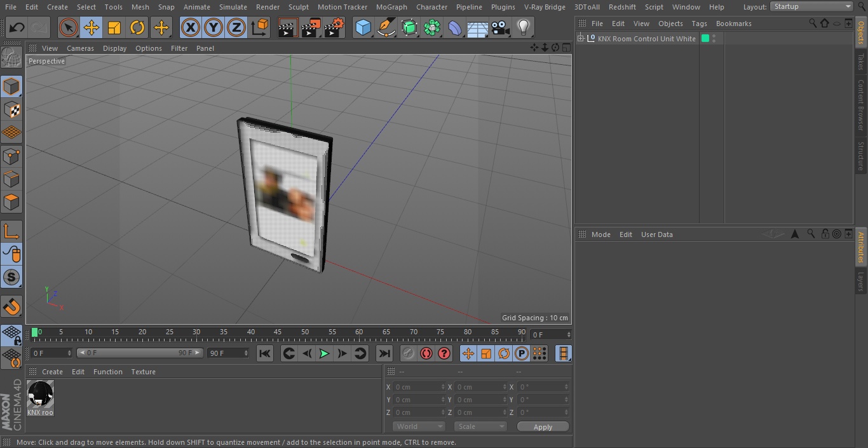Click the Undo arrow icon
This screenshot has height=448, width=868.
(17, 27)
